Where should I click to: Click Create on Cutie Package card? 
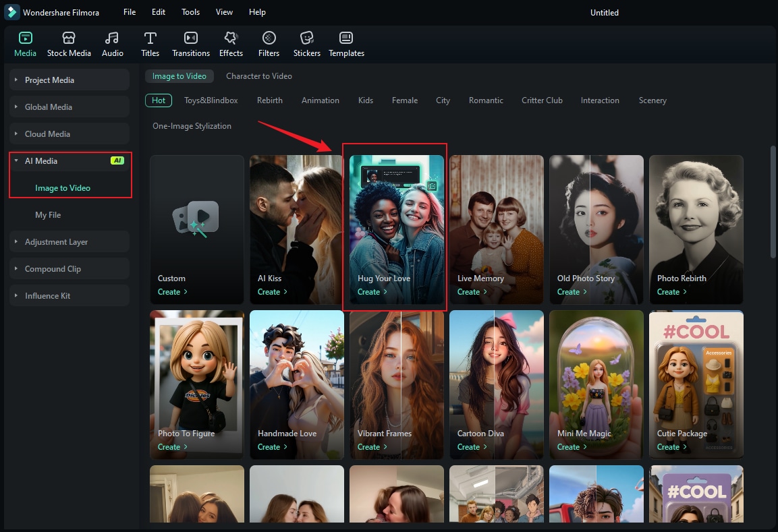tap(672, 447)
